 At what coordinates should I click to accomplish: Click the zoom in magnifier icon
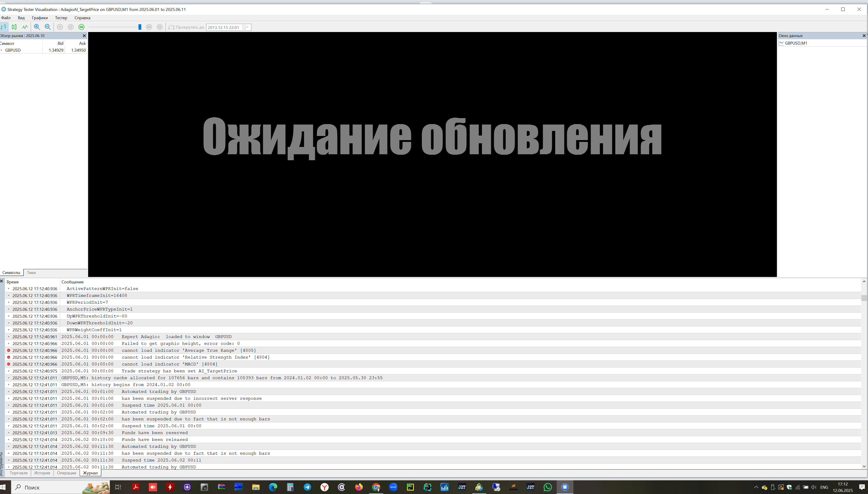pos(37,27)
